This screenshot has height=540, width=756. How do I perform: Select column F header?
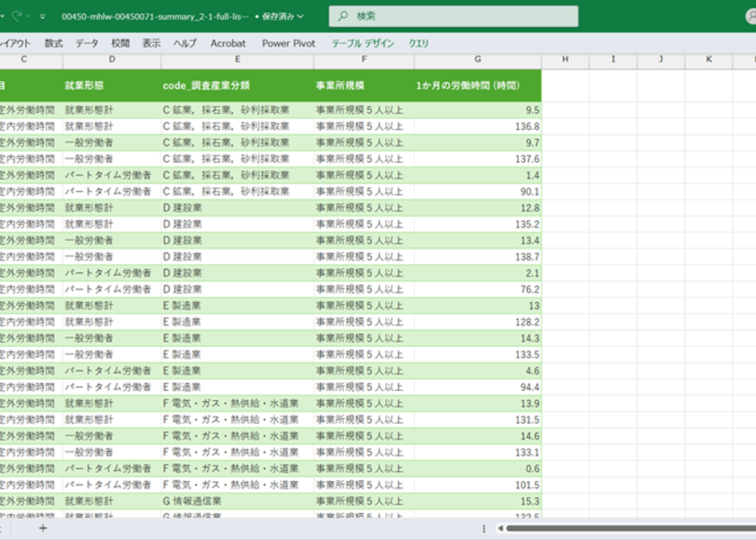tap(363, 59)
